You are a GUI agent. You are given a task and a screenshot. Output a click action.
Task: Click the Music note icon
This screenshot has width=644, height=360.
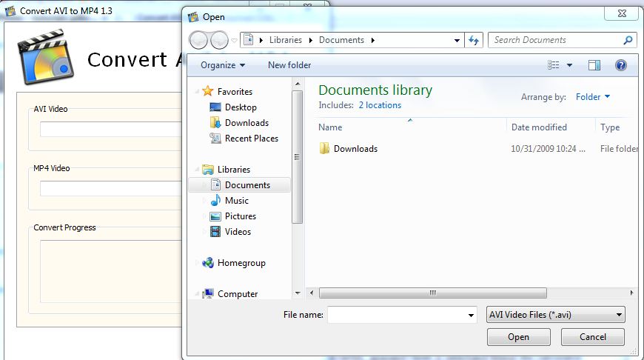[x=215, y=200]
